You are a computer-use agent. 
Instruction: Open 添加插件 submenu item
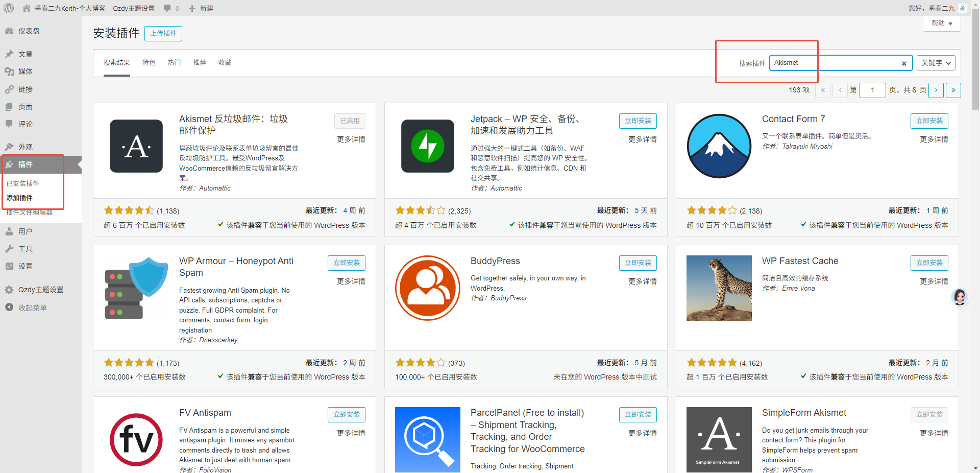click(x=19, y=198)
